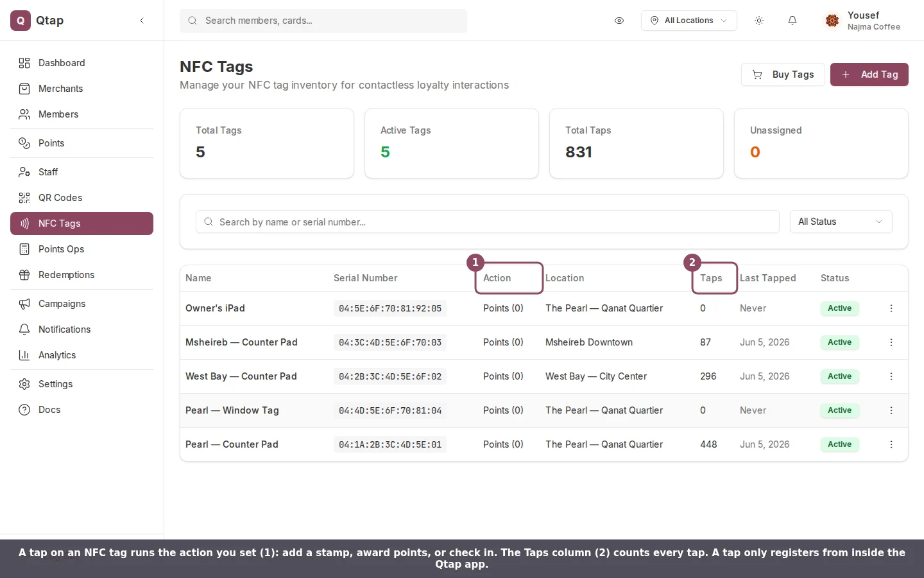Click the taps value 448
The height and width of the screenshot is (578, 924).
[708, 444]
